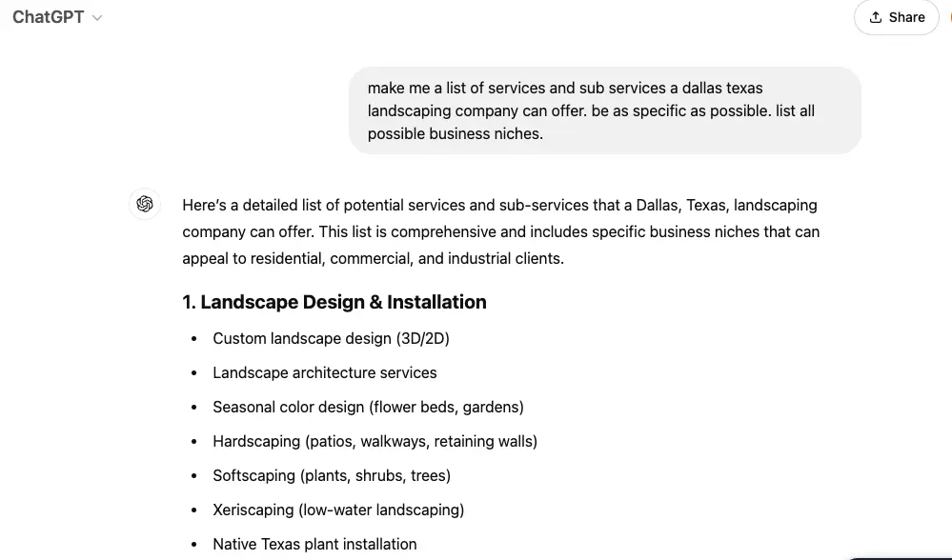Viewport: 952px width, 560px height.
Task: Click "Seasonal color design" bullet item
Action: (368, 407)
